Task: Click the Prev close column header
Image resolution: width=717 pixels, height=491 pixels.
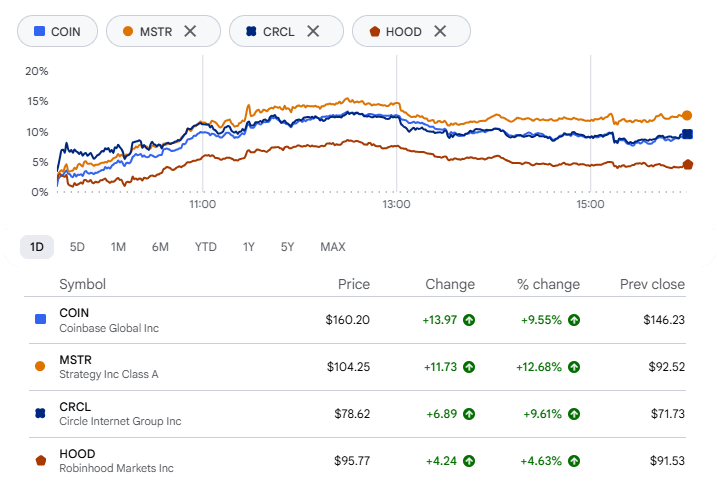Action: click(x=652, y=284)
